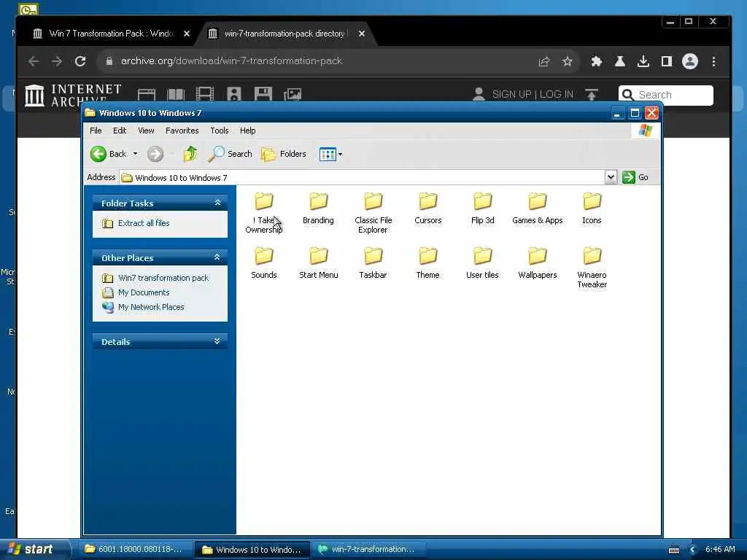Toggle browser side panel icon
This screenshot has height=560, width=747.
point(667,61)
